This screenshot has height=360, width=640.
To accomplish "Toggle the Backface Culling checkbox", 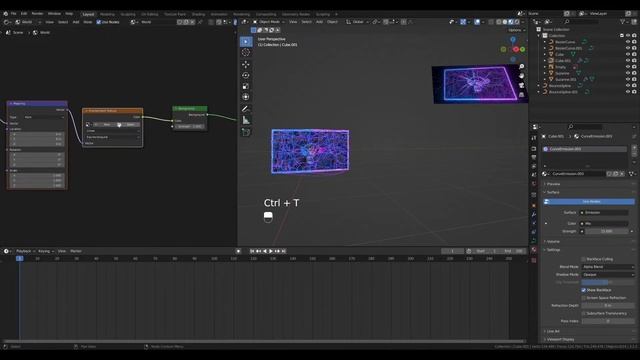I will [583, 259].
